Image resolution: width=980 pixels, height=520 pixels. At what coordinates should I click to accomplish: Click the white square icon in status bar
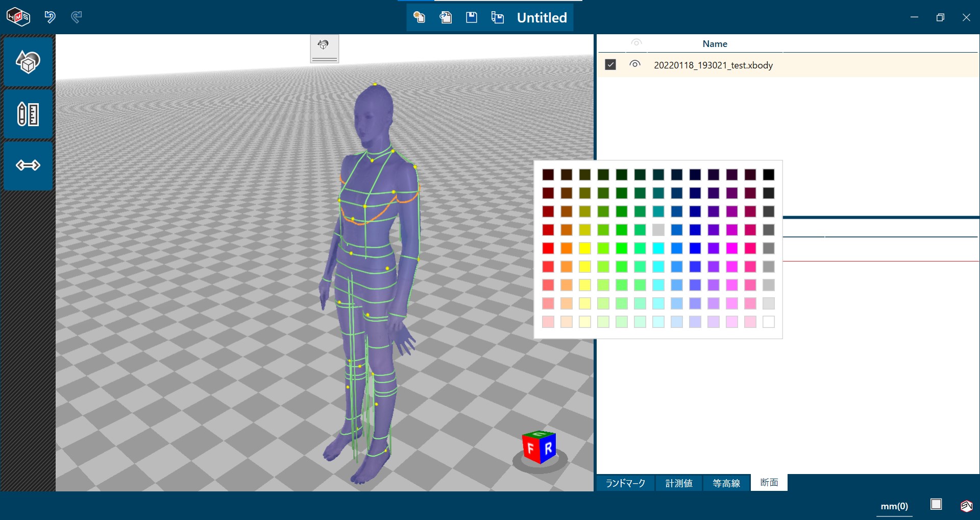[936, 505]
